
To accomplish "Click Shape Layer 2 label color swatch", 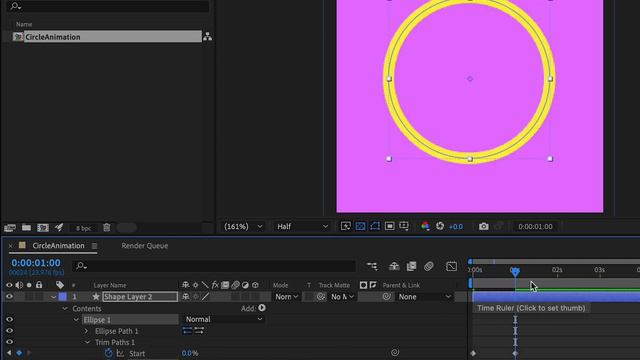I will click(x=62, y=297).
